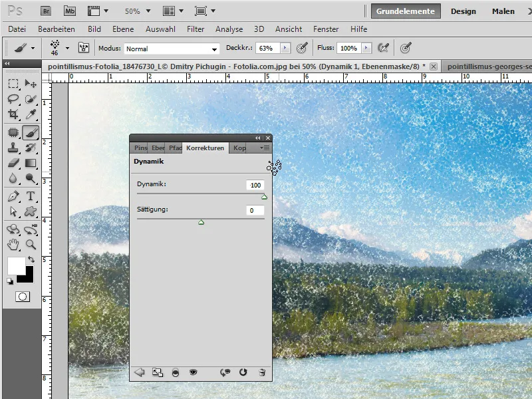Reset adjustment to defaults
The width and height of the screenshot is (532, 399).
point(243,372)
